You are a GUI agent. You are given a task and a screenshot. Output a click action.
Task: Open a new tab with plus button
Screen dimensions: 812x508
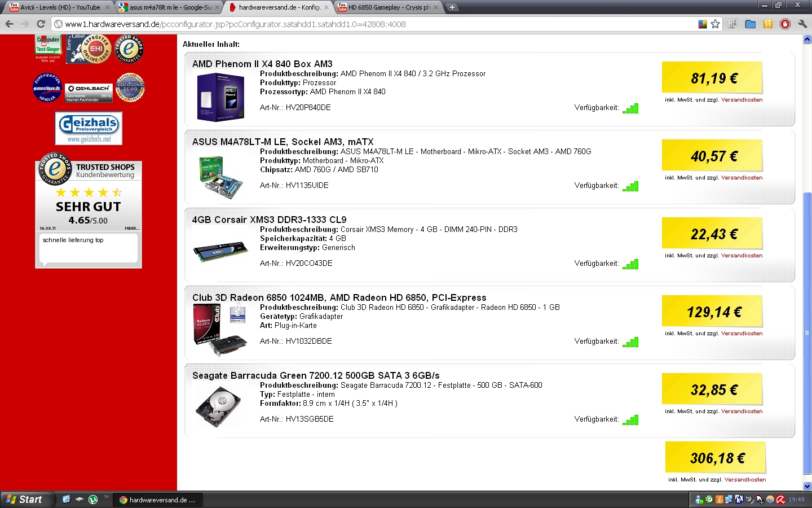click(452, 7)
